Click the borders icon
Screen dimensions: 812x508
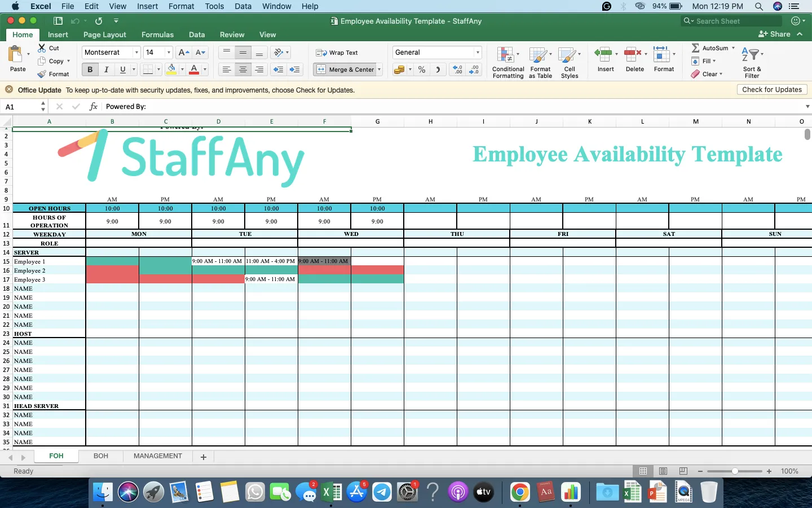pos(148,69)
